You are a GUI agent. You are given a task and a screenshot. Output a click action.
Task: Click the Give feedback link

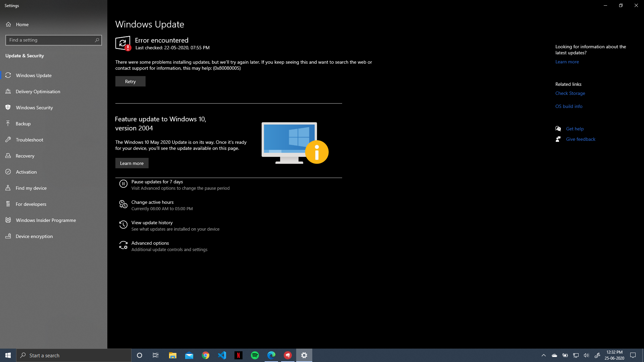tap(581, 139)
